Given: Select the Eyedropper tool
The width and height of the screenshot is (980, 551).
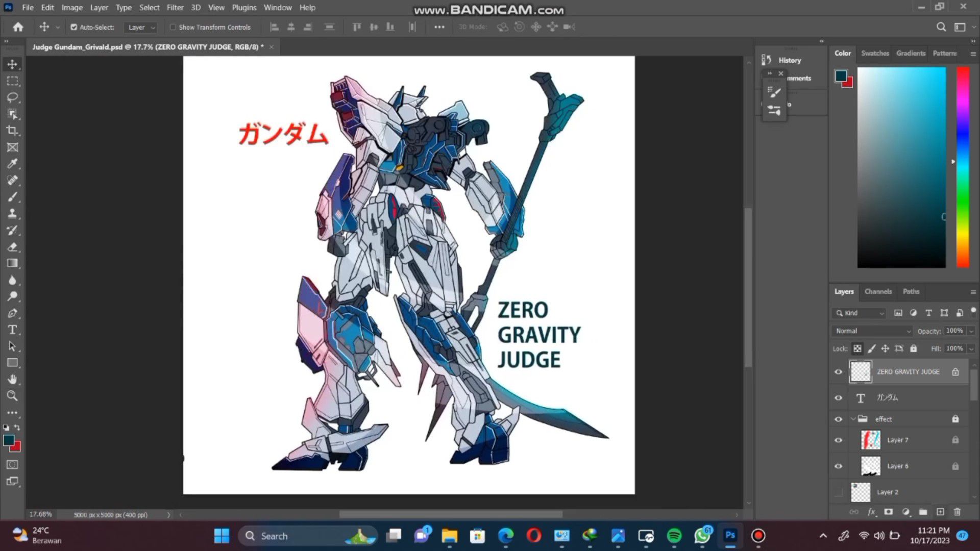Looking at the screenshot, I should pos(12,164).
